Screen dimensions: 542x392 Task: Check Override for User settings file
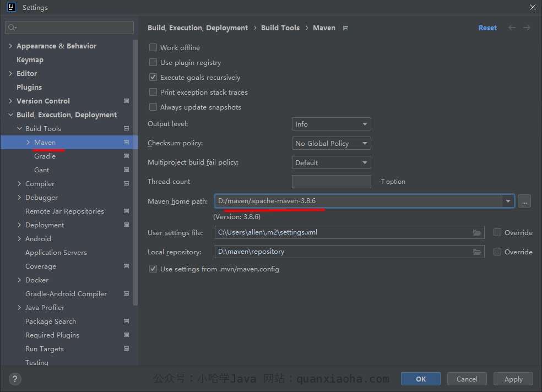pos(497,232)
